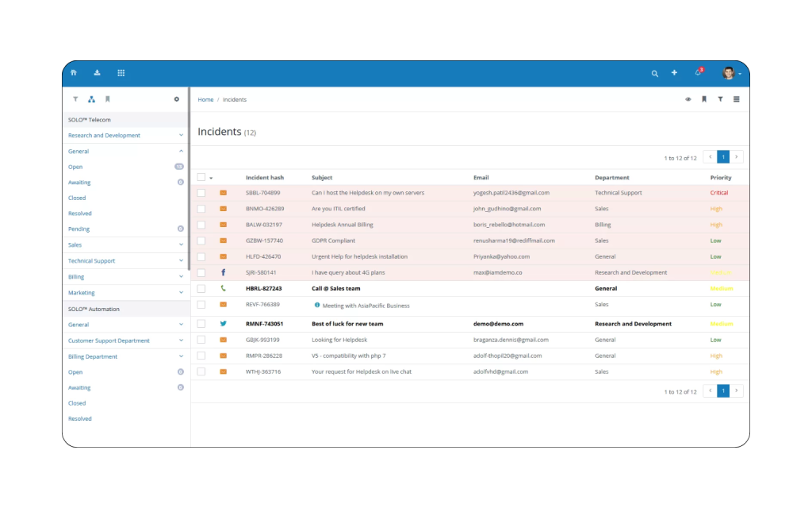Click the plus icon to create new item
Viewport: 812px width, 508px height.
674,72
